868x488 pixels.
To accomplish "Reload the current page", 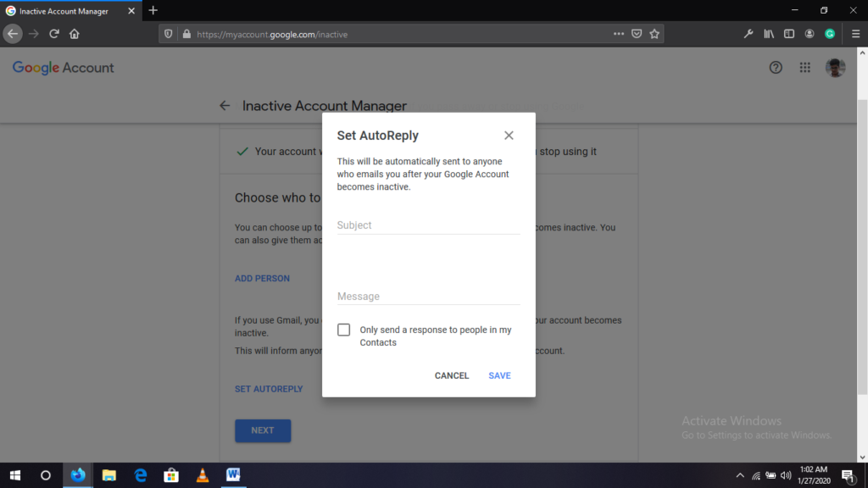I will (x=53, y=34).
